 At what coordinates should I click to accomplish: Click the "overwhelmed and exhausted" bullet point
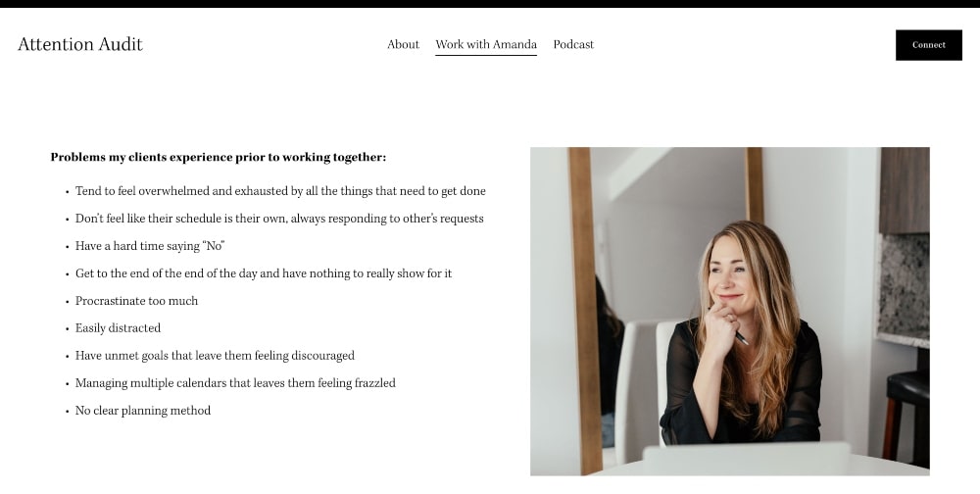pos(280,191)
